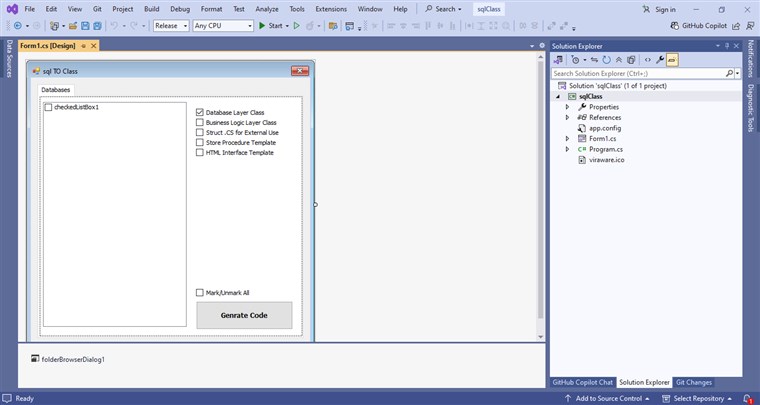Screen dimensions: 760x405
Task: Expand the References node
Action: click(568, 117)
